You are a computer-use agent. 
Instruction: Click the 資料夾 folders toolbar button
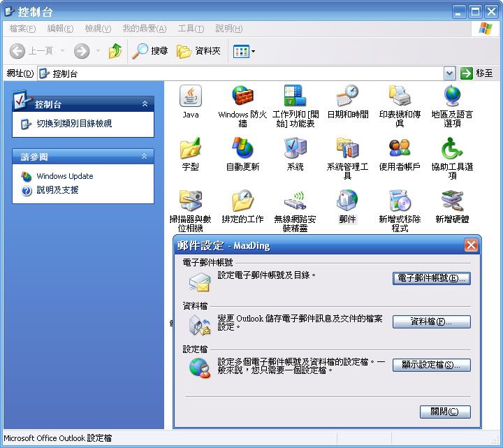tap(198, 51)
